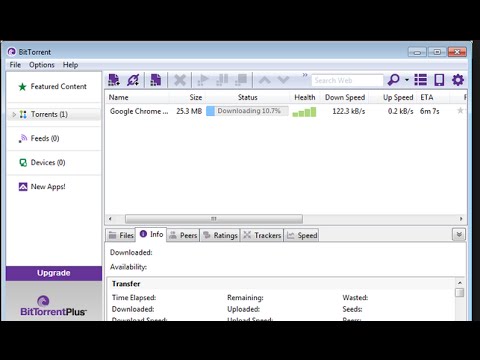Screen dimensions: 480x360
Task: Click info pane scrollbar up arrow
Action: (460, 283)
